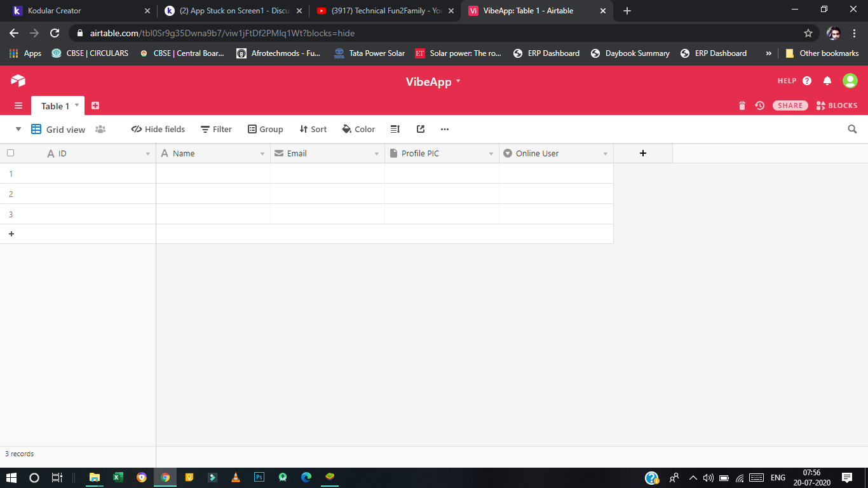868x488 pixels.
Task: Open the Online User column dropdown arrow
Action: pyautogui.click(x=606, y=154)
